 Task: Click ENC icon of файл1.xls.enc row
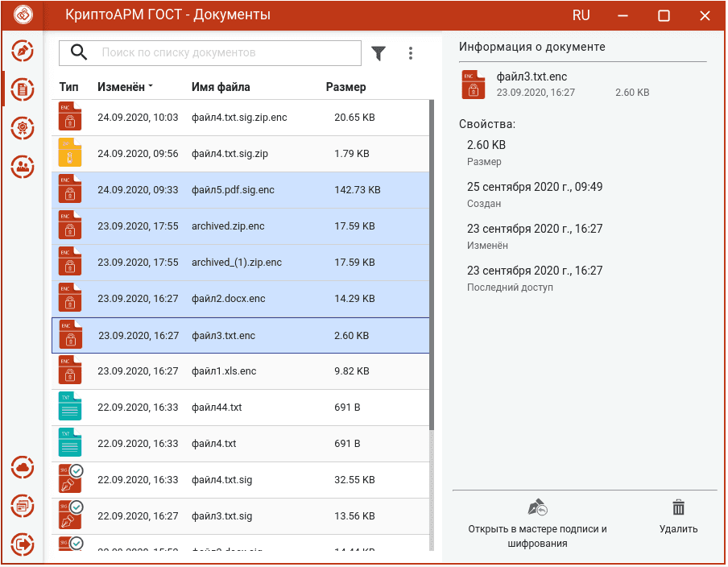coord(70,370)
